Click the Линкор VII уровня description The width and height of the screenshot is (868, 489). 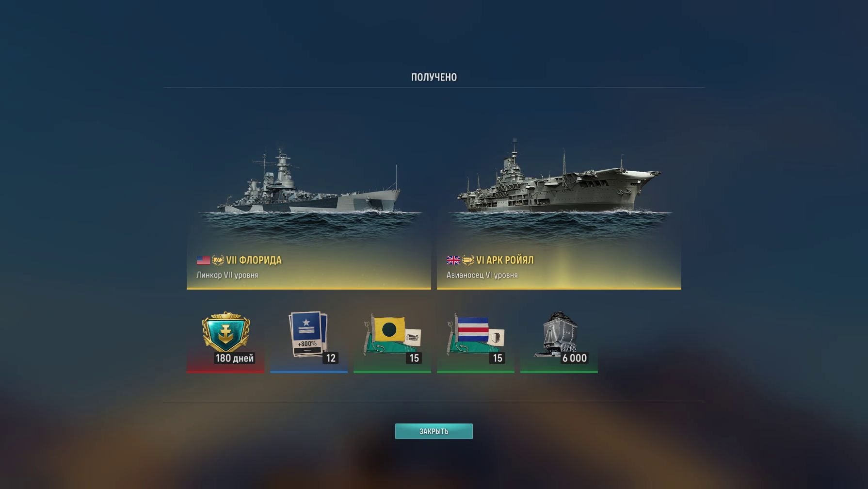tap(227, 275)
